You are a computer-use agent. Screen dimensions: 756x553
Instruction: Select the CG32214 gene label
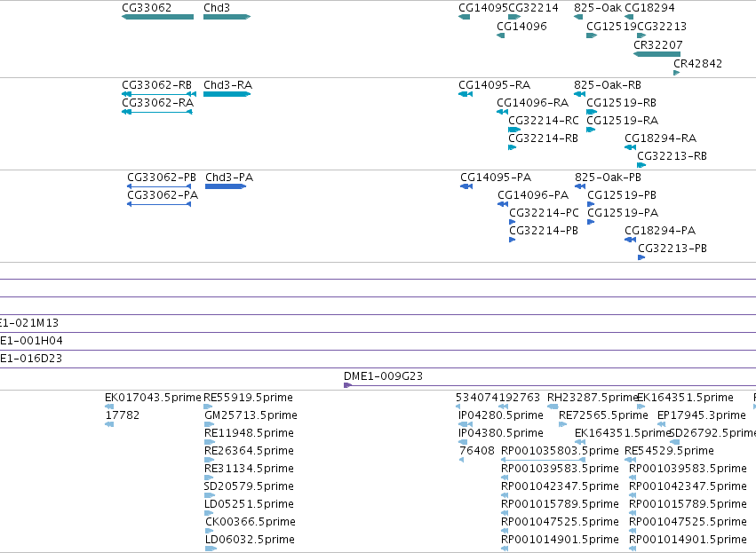(x=533, y=8)
